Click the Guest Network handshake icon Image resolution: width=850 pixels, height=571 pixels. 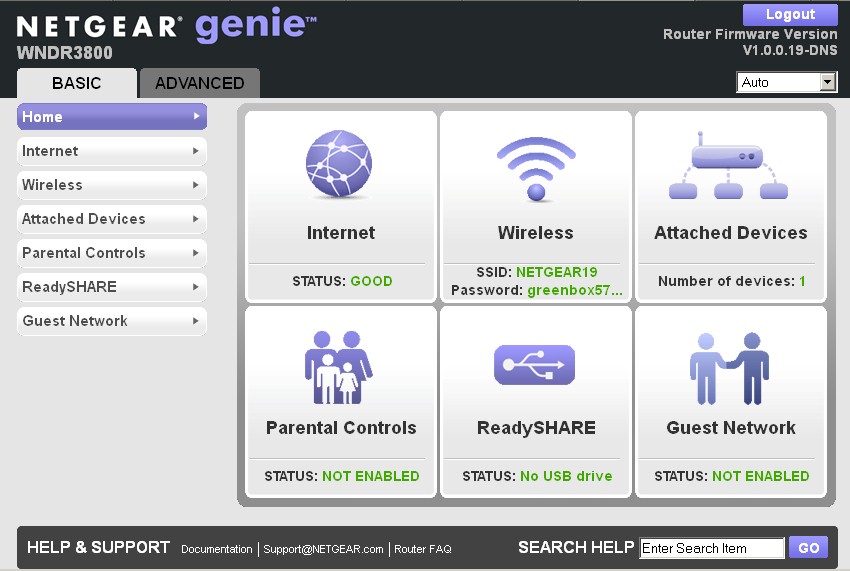[x=730, y=369]
